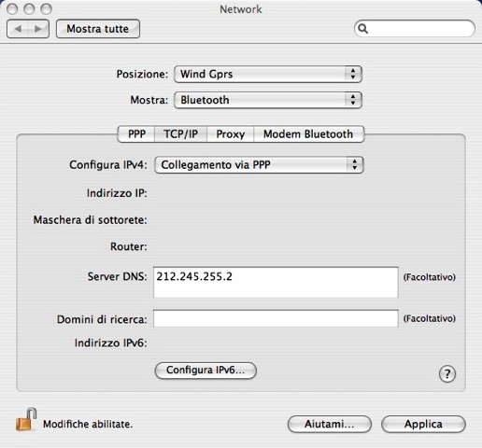482x448 pixels.
Task: Click the Applica button
Action: pyautogui.click(x=423, y=424)
